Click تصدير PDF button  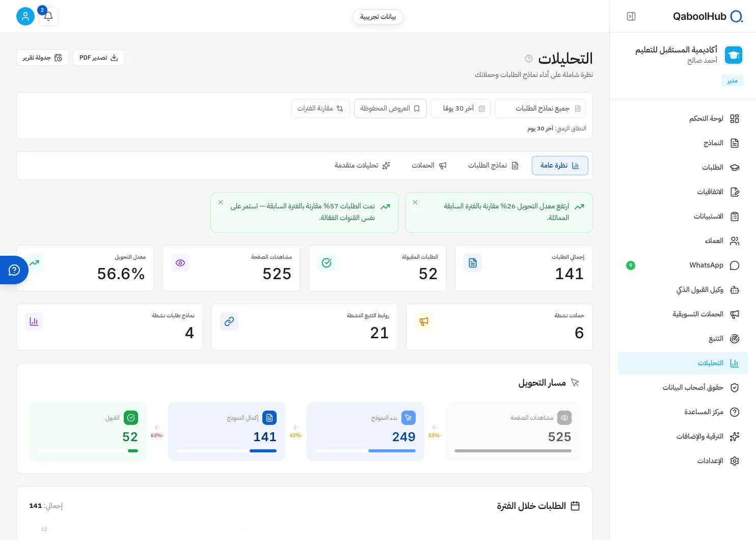[x=99, y=58]
